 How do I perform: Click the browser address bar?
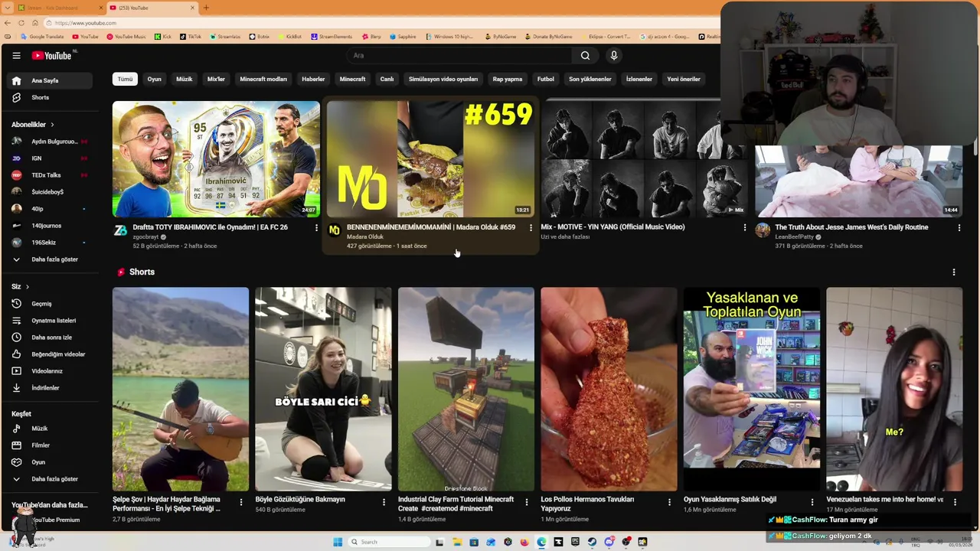[383, 23]
